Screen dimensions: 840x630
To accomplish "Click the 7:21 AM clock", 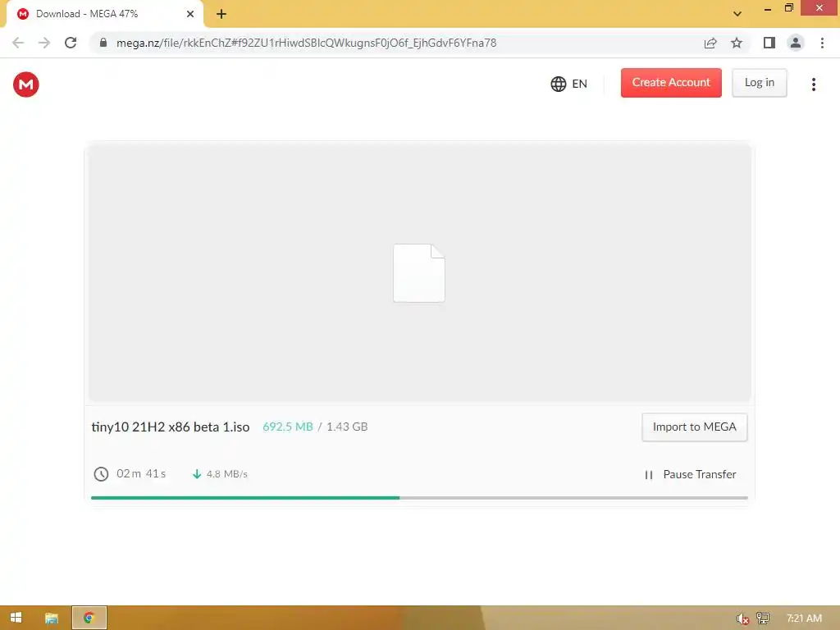I will click(x=804, y=619).
